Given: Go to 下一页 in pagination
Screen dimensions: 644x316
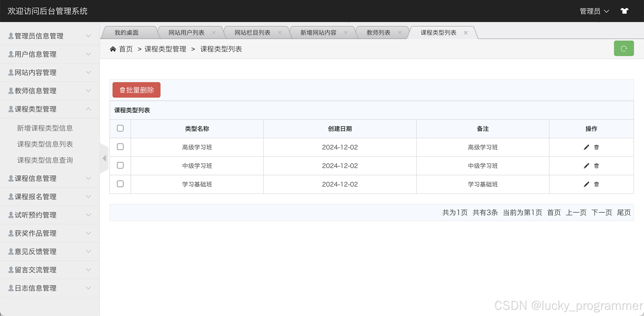Looking at the screenshot, I should pos(601,213).
